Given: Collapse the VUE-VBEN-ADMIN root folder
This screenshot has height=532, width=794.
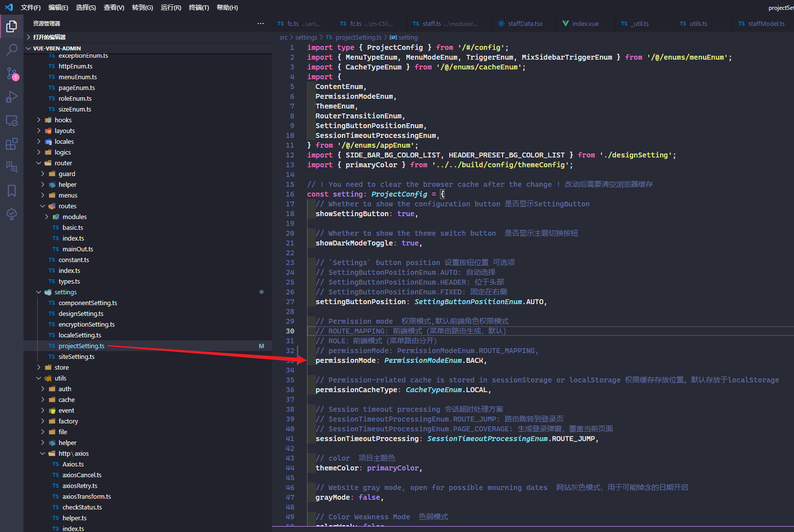Looking at the screenshot, I should pos(148,48).
